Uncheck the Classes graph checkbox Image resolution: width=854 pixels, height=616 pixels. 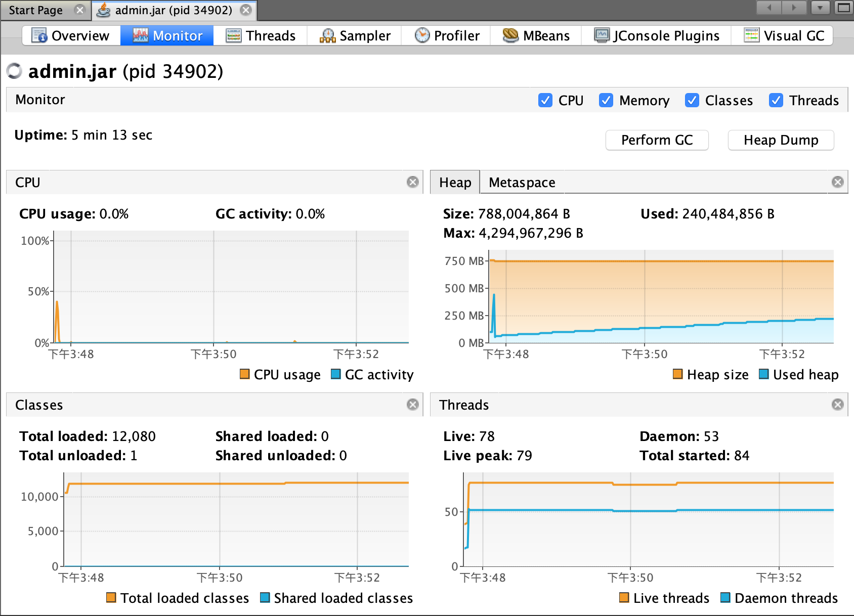tap(692, 100)
